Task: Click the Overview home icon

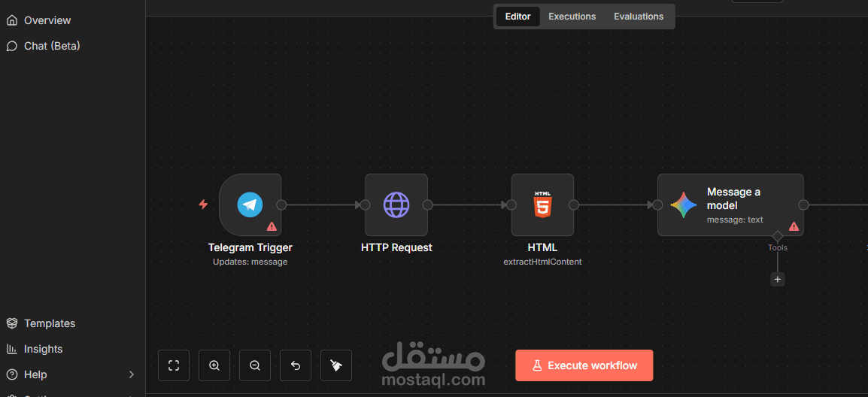Action: (x=12, y=20)
